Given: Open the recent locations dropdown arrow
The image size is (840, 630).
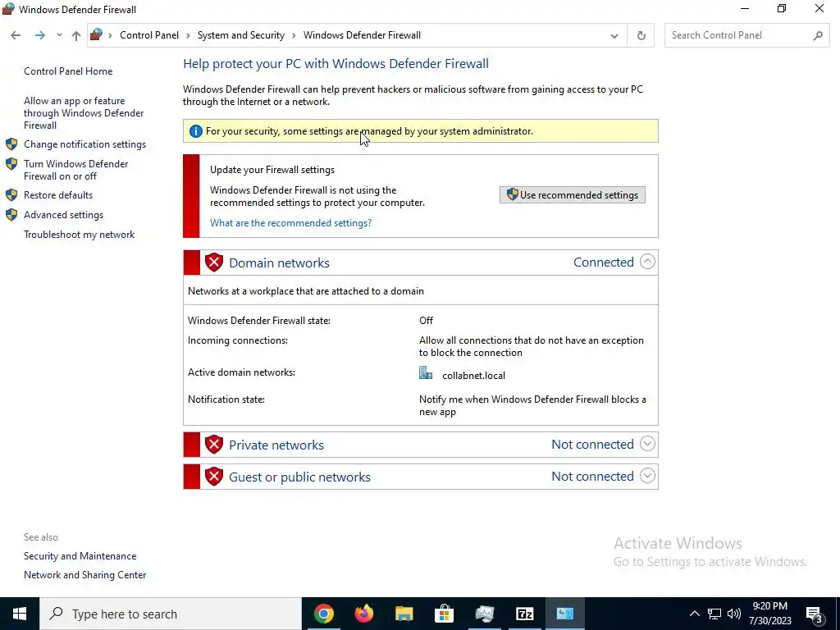Looking at the screenshot, I should point(59,35).
